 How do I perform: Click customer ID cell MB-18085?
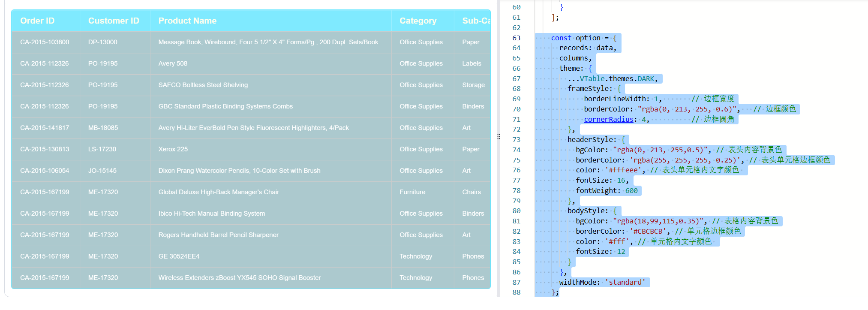point(115,128)
